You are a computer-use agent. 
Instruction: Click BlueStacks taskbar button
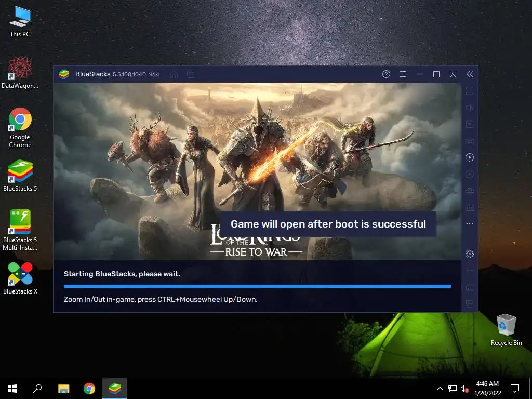(115, 389)
